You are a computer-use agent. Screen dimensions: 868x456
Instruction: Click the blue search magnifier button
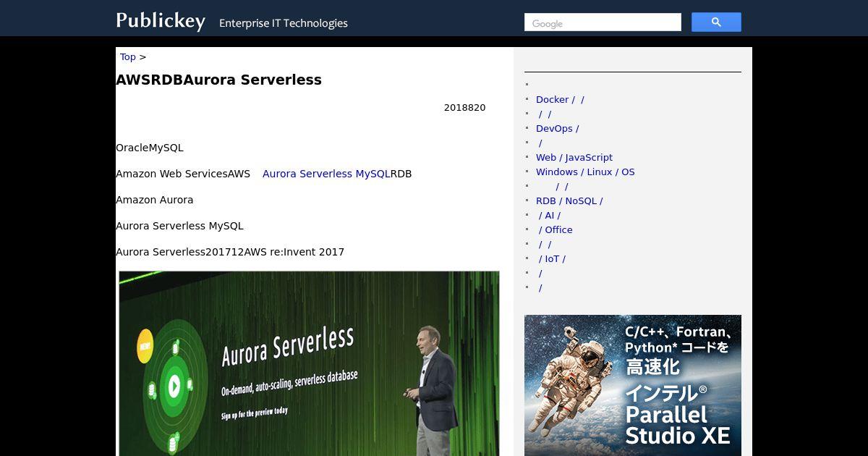click(x=716, y=22)
